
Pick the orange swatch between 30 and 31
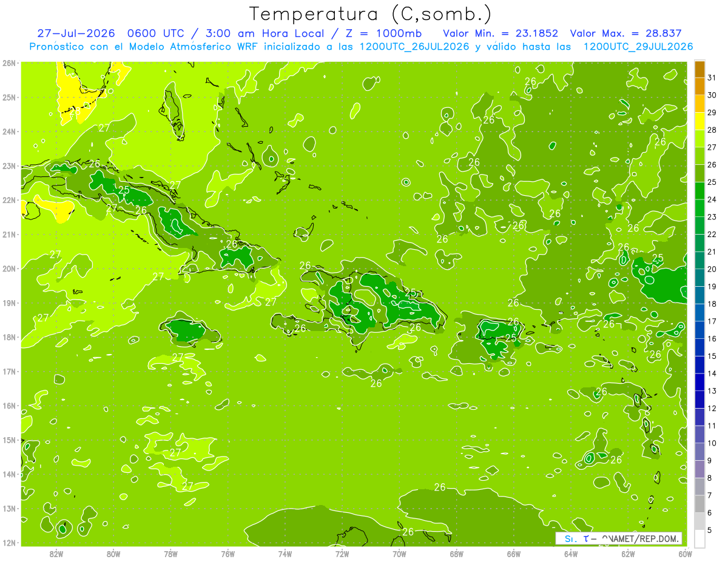(x=700, y=87)
